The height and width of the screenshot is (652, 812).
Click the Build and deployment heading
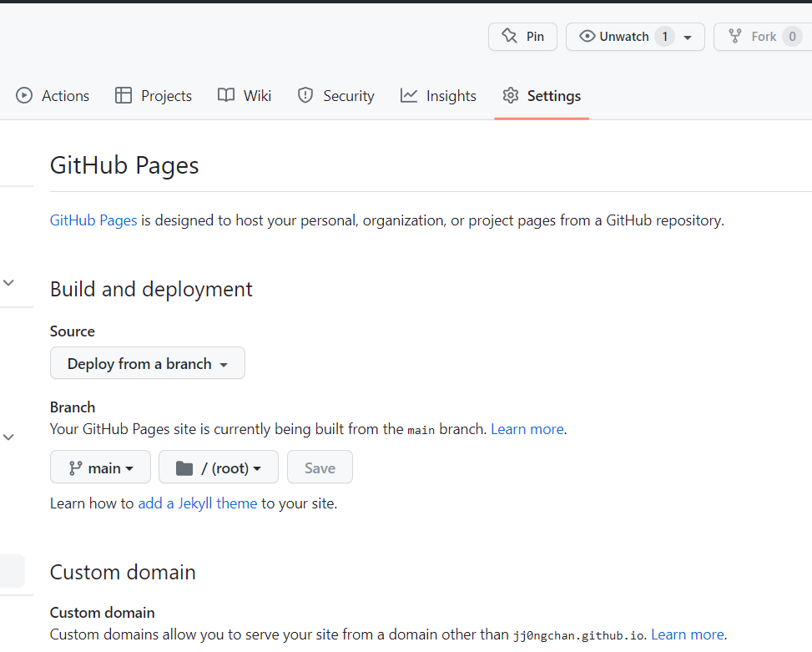(x=151, y=289)
